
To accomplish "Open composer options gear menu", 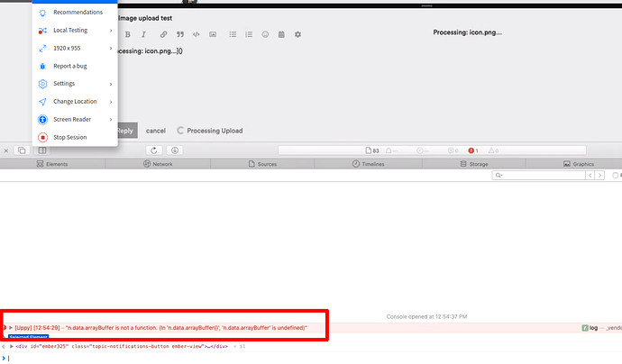I will point(297,34).
